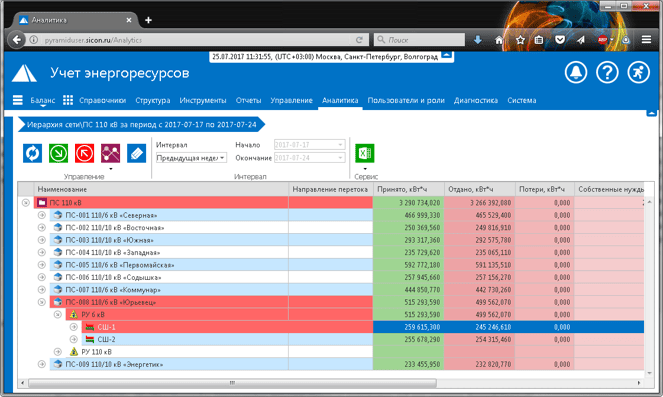Image resolution: width=663 pixels, height=397 pixels.
Task: Export the table with the Excel icon
Action: point(364,153)
